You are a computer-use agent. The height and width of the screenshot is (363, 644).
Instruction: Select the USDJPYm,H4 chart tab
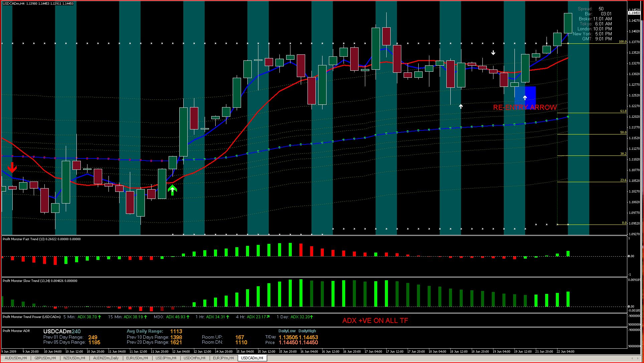[x=166, y=358]
